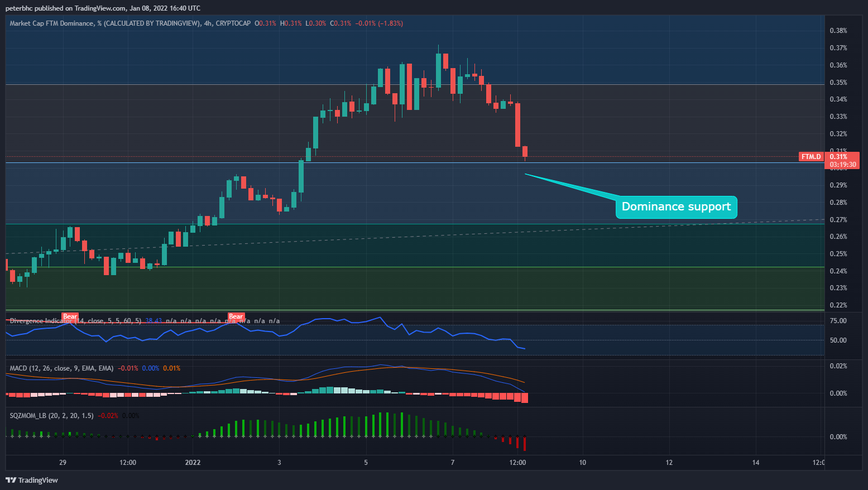The width and height of the screenshot is (868, 490).
Task: Click the 0.22% price axis label
Action: click(x=838, y=305)
